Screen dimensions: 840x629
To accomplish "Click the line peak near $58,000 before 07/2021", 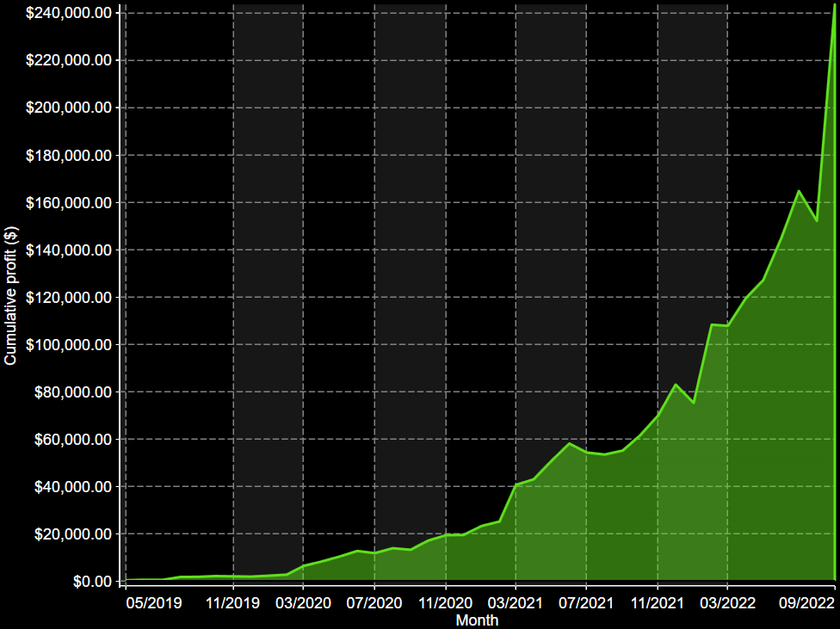I will (x=569, y=444).
